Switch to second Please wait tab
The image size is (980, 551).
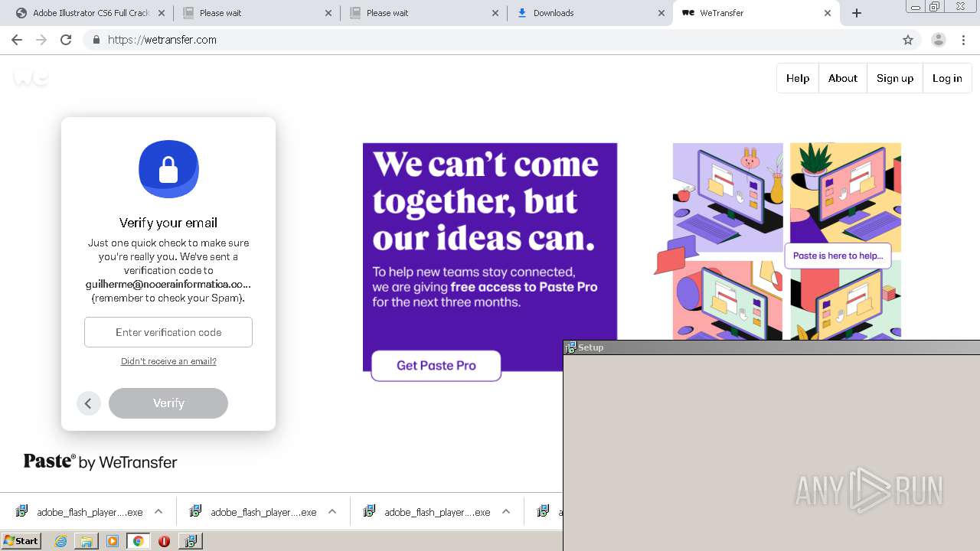click(x=423, y=13)
